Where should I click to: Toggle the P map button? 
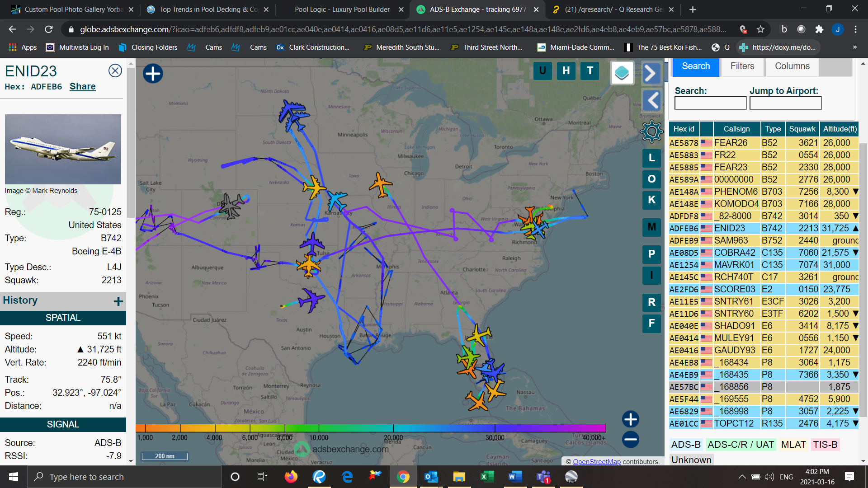pos(651,254)
